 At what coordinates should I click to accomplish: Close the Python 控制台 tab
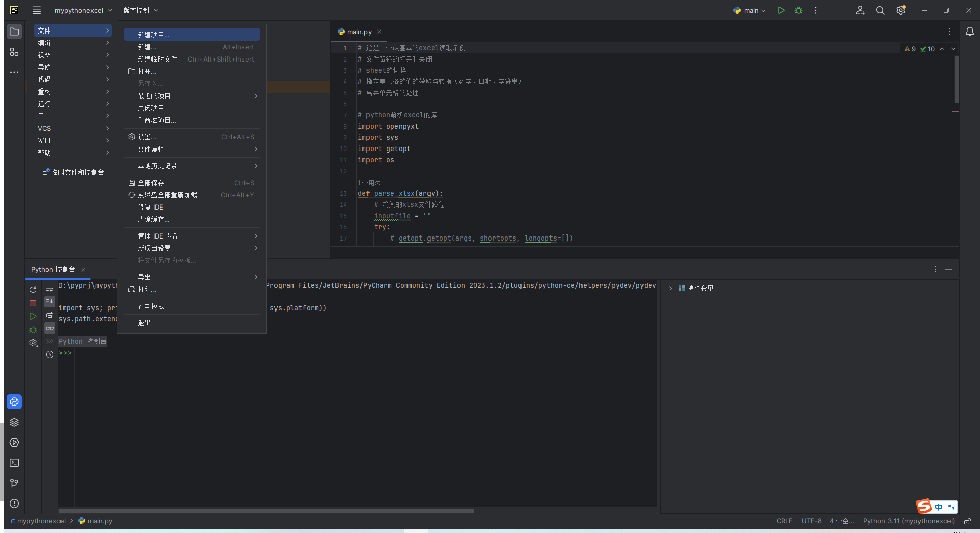tap(83, 270)
